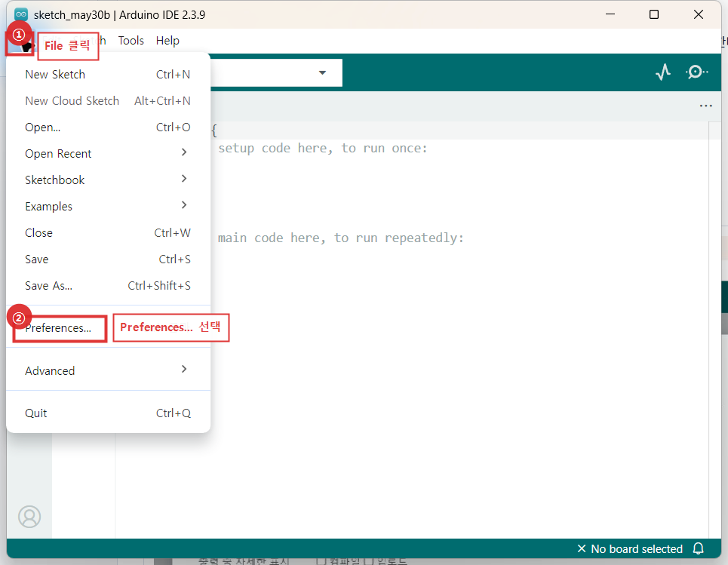Expand the Examples submenu
The height and width of the screenshot is (565, 728).
pos(108,206)
